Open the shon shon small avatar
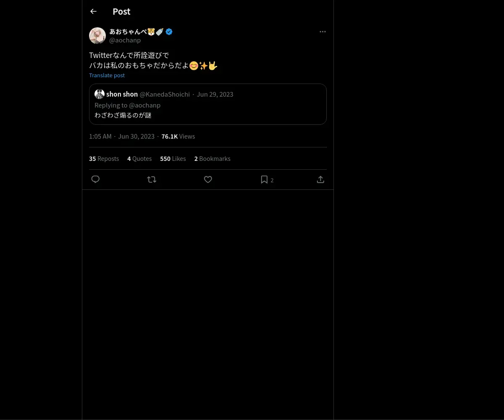Viewport: 504px width, 420px height. pos(100,94)
